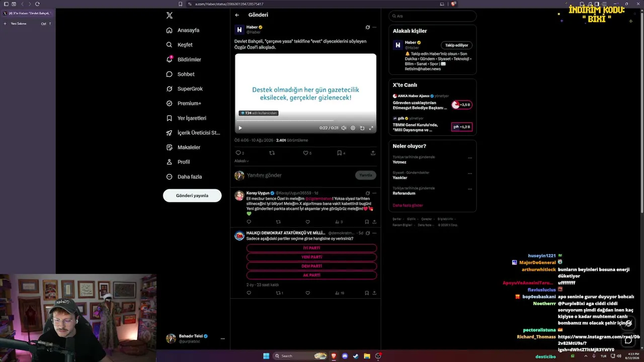Open more options on Koray Uygun's reply
This screenshot has height=362, width=644.
point(374,193)
